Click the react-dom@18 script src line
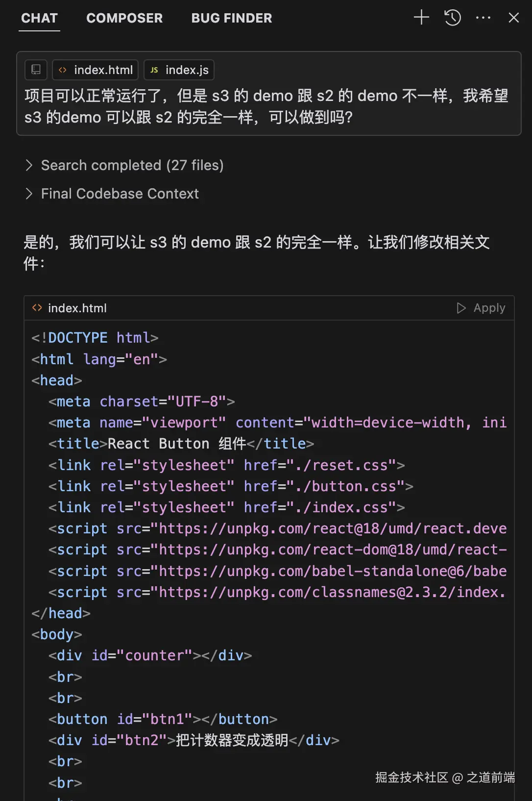This screenshot has width=532, height=801. [278, 550]
